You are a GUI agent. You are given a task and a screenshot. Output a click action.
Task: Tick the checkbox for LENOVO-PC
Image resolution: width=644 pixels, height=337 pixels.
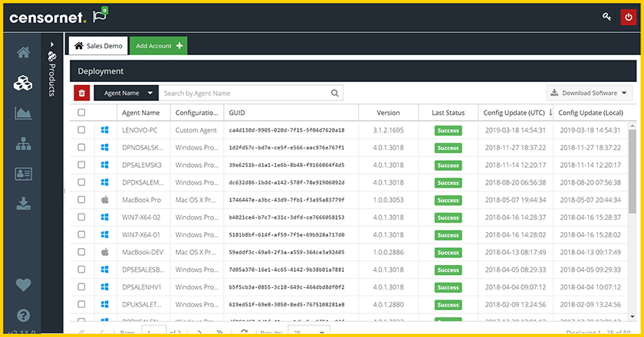81,129
